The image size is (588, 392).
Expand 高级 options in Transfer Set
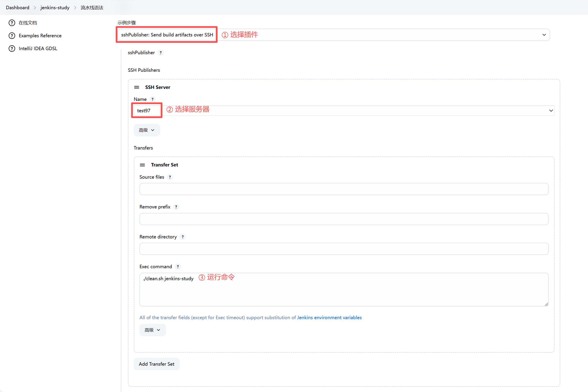[x=152, y=330]
